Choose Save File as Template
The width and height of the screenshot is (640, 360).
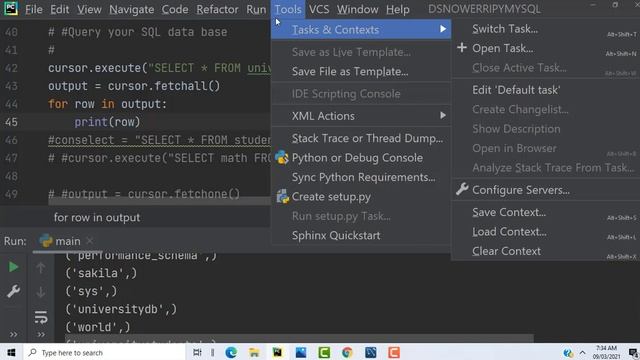[361, 72]
